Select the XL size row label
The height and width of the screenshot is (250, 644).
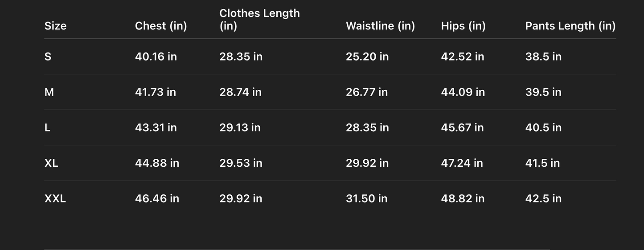coord(51,163)
